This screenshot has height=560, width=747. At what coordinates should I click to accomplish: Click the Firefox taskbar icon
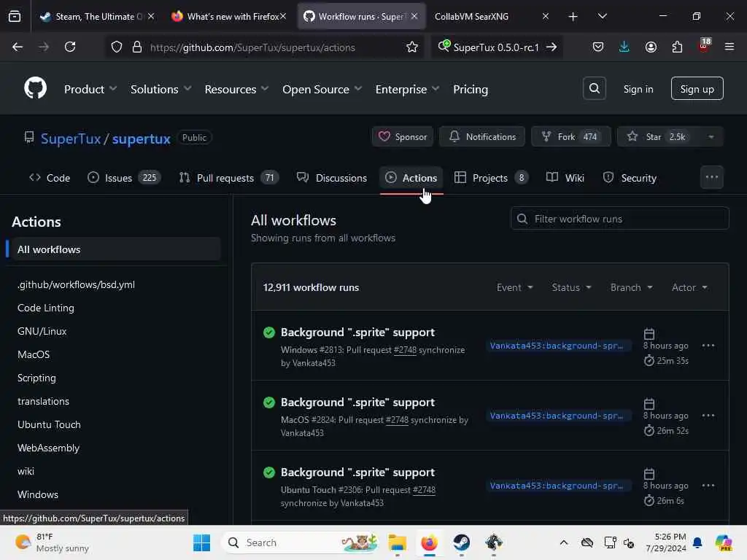click(429, 542)
